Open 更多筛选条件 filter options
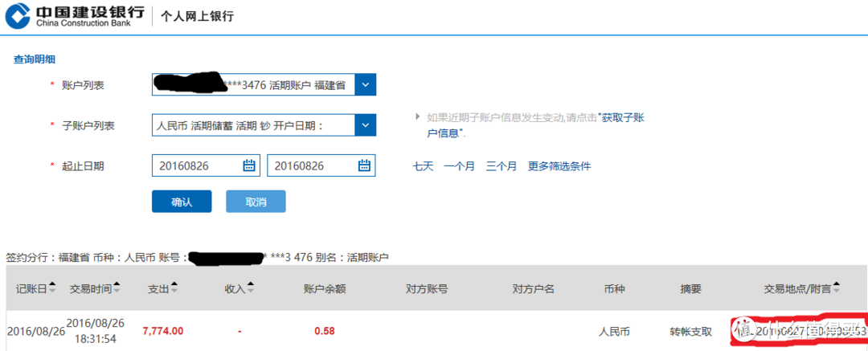 559,165
